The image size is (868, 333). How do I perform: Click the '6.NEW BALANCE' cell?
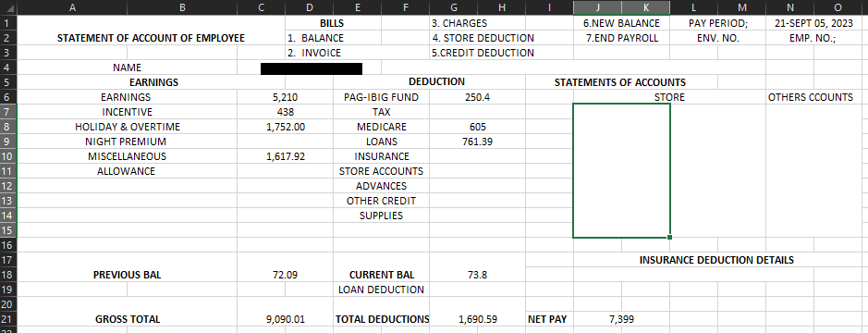(x=622, y=23)
